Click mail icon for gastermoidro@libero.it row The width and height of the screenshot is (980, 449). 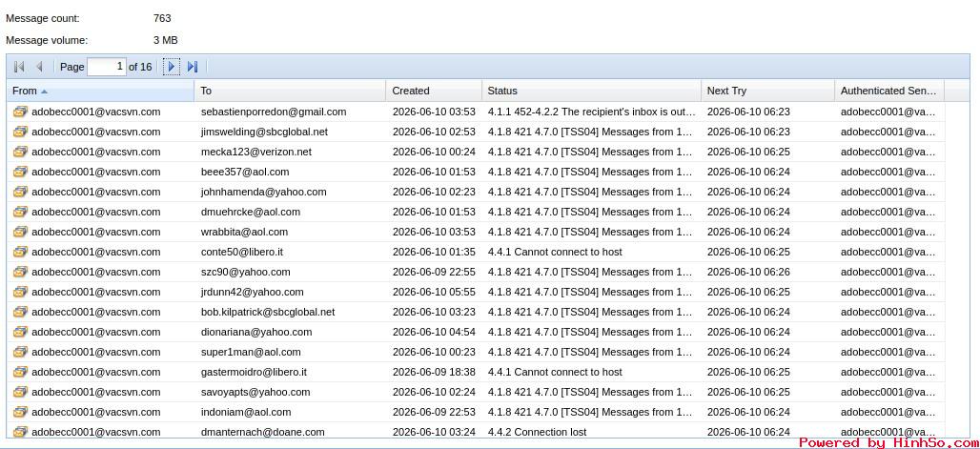(x=21, y=372)
